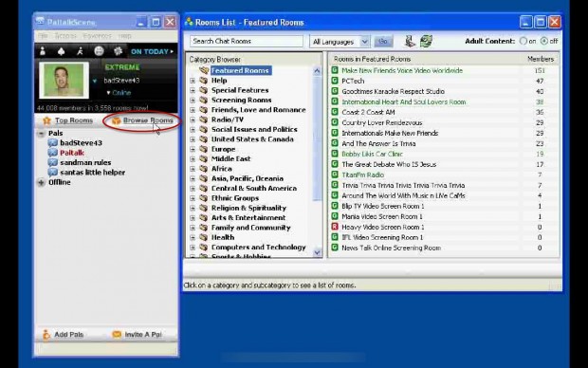Click the Search Chat Rooms input field

(x=247, y=42)
